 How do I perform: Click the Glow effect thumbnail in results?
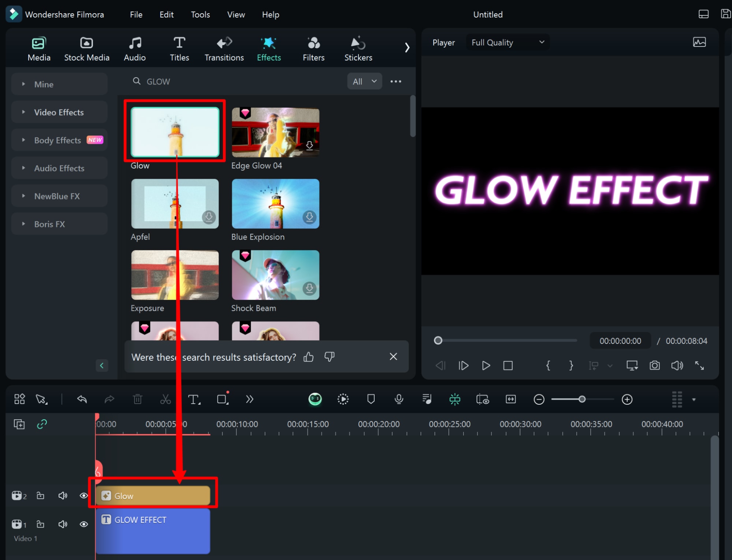[x=175, y=131]
